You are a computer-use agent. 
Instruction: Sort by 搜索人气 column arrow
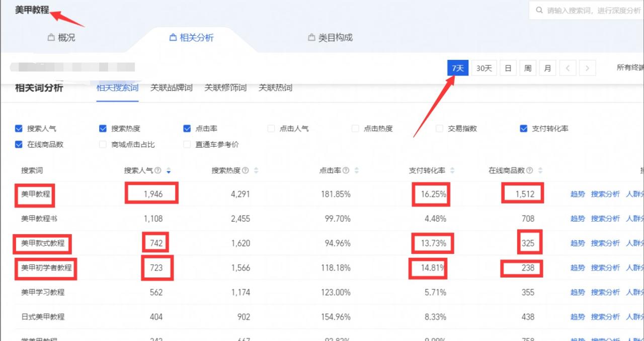tap(169, 171)
